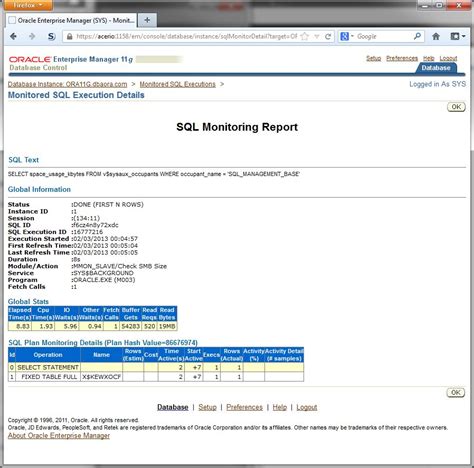Viewport: 474px width, 468px height.
Task: Bookmark page with the star icon
Action: pos(304,37)
